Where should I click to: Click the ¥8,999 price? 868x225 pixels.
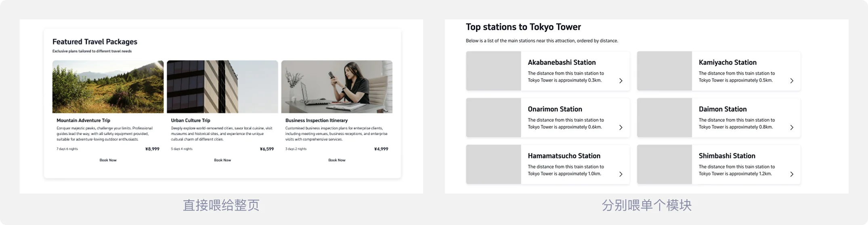(152, 149)
